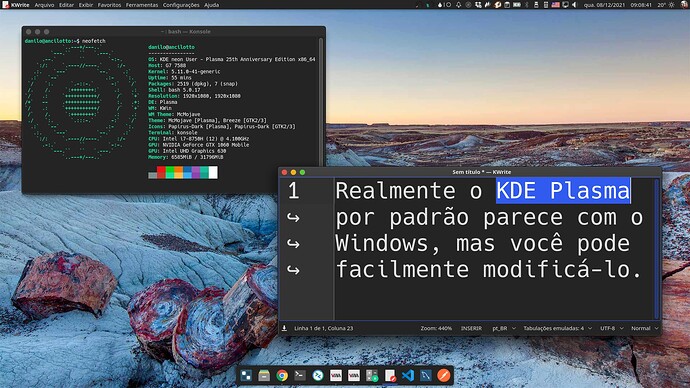Click the word Windows in the editor
This screenshot has width=690, height=388.
[x=382, y=243]
